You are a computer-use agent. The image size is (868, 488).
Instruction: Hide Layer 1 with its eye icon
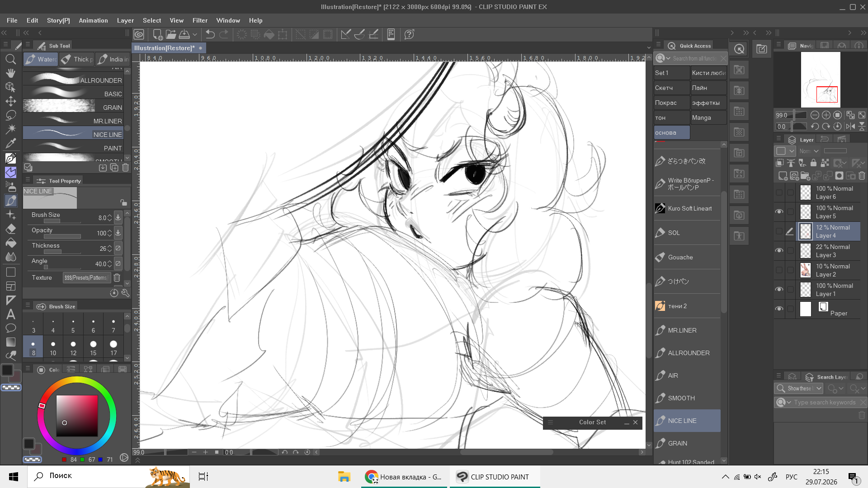779,290
